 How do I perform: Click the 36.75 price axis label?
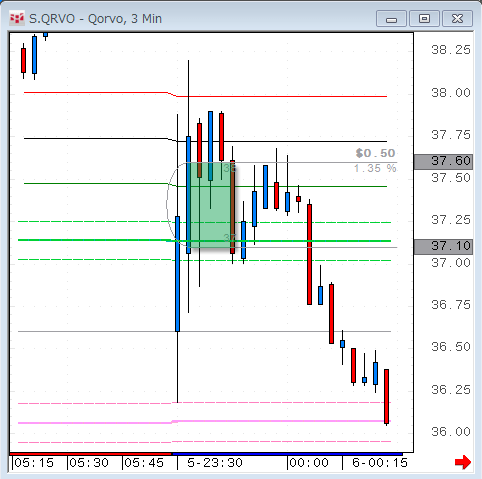[x=451, y=305]
